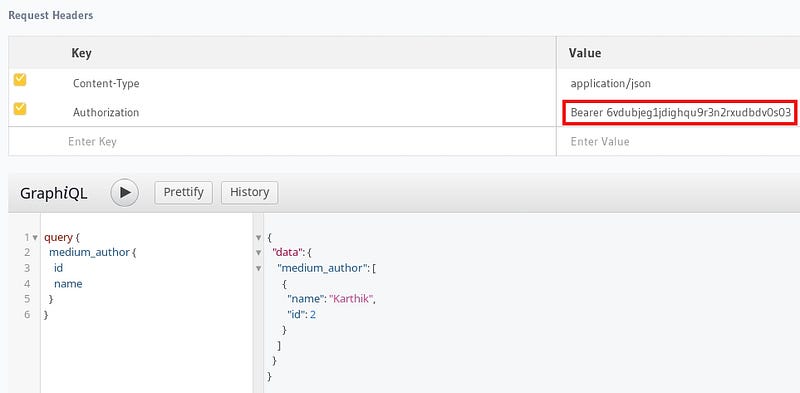The height and width of the screenshot is (393, 800).
Task: Open the History panel
Action: pos(249,192)
